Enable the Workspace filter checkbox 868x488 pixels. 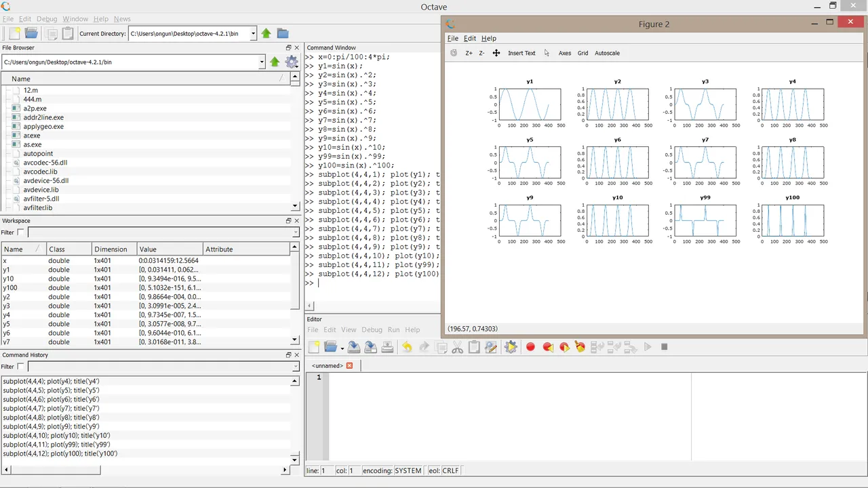tap(20, 232)
